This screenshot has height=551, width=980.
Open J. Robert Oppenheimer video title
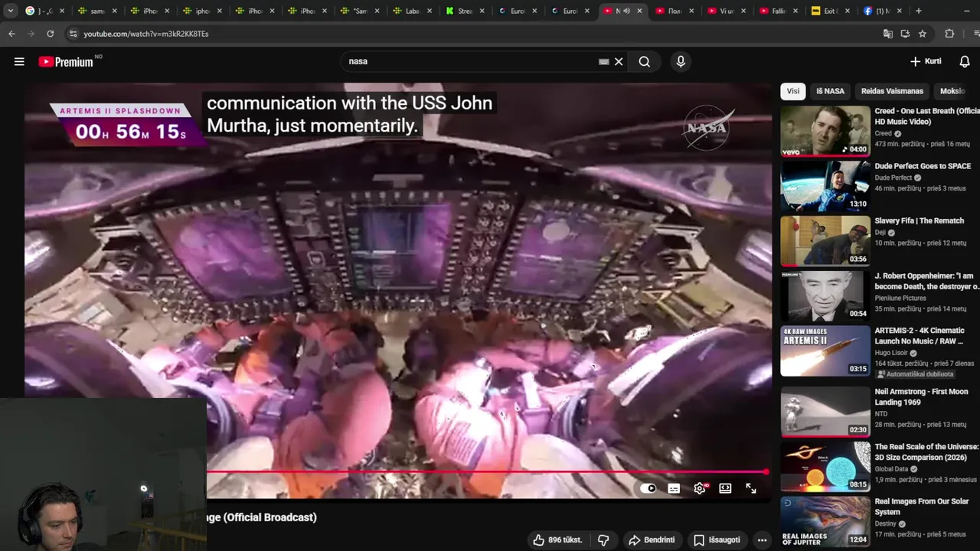coord(927,281)
